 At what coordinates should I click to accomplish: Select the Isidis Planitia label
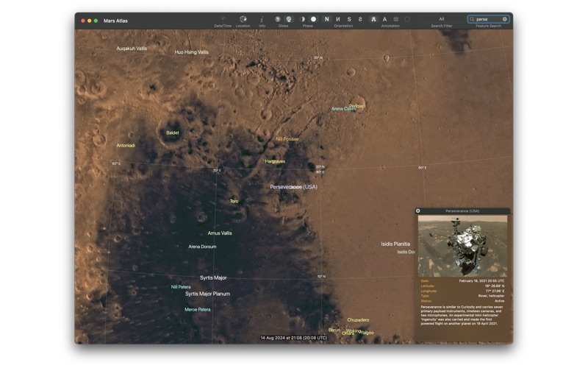[x=395, y=244]
